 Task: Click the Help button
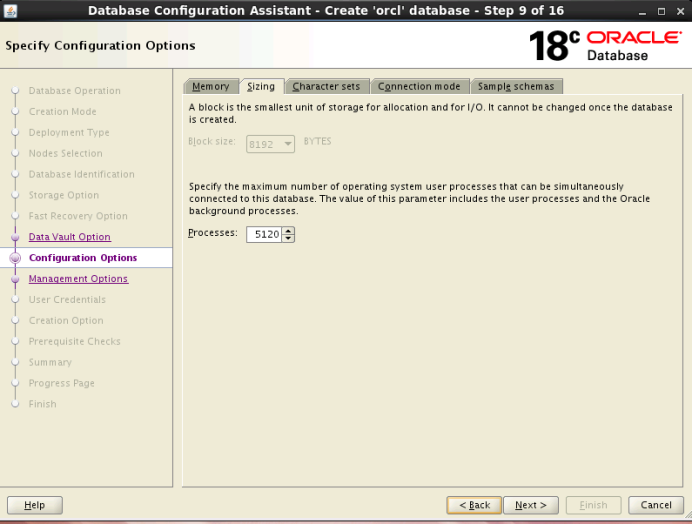coord(35,505)
